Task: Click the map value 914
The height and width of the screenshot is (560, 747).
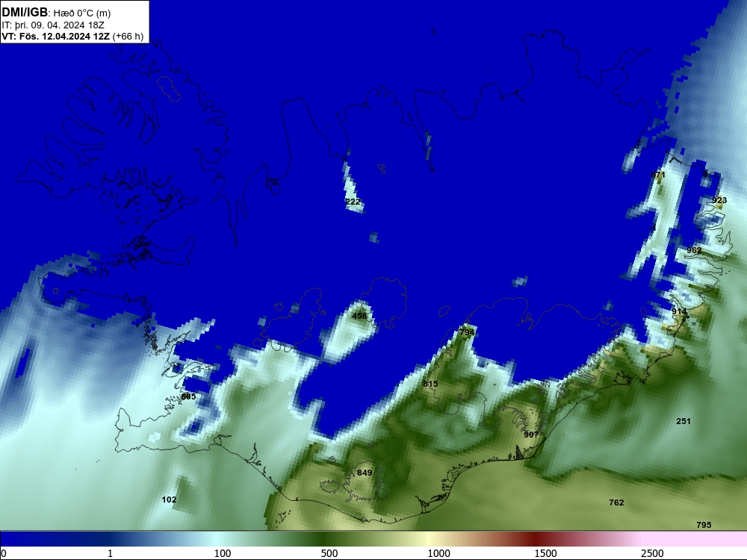Action: point(679,311)
